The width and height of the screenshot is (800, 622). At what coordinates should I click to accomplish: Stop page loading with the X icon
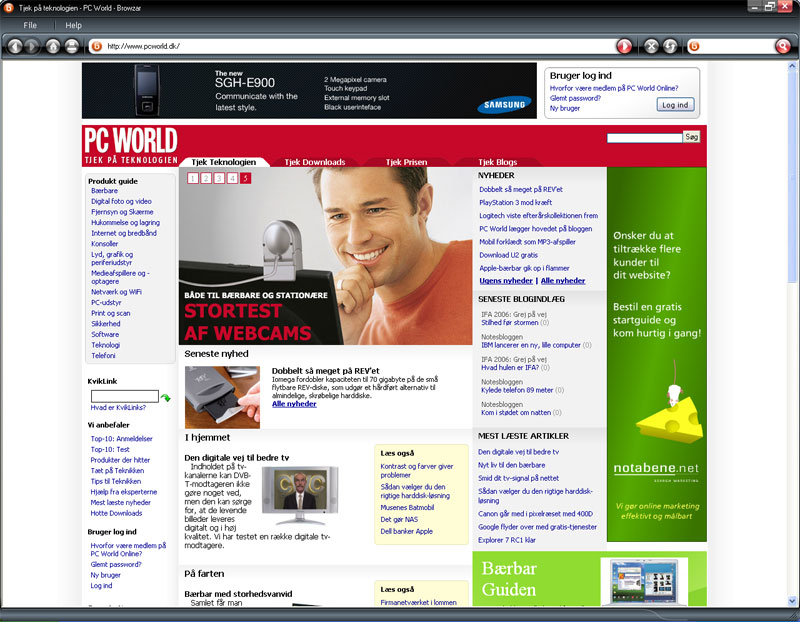click(x=650, y=46)
